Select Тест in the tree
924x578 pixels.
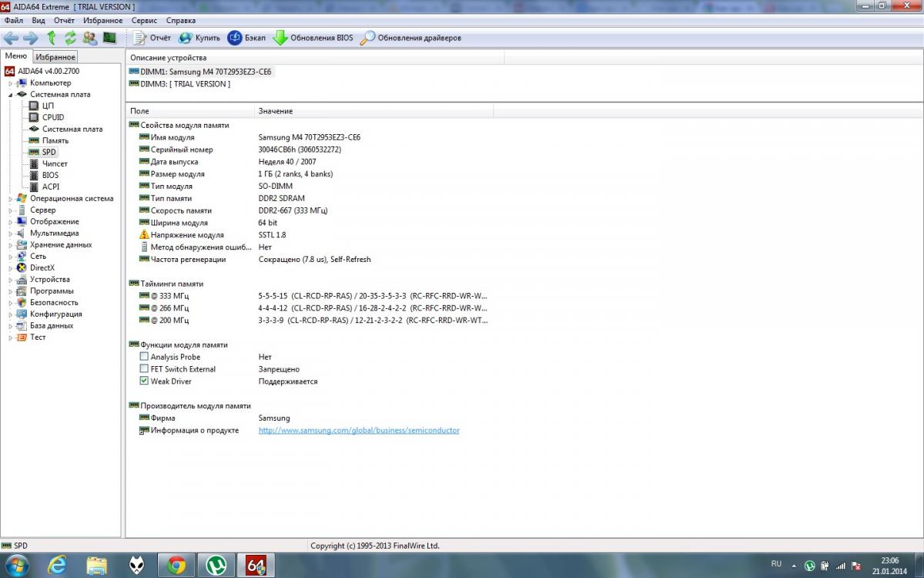tap(38, 337)
